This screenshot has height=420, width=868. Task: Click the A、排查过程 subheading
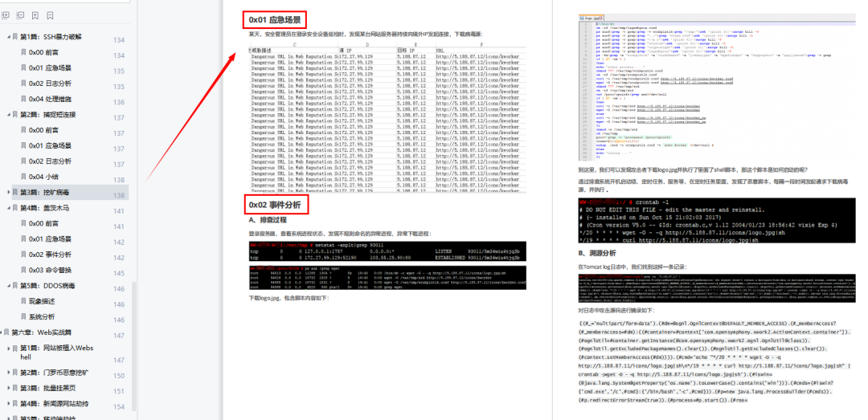point(268,220)
